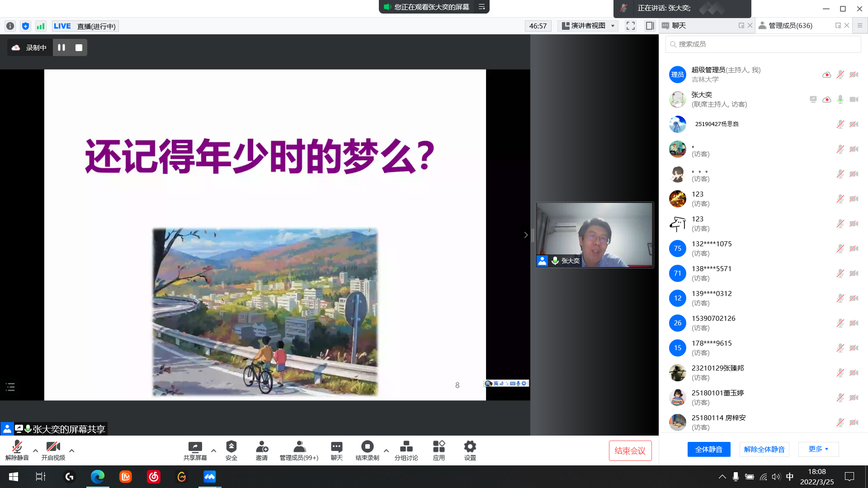The image size is (868, 488).
Task: Click 解除全体静音 button
Action: 764,449
